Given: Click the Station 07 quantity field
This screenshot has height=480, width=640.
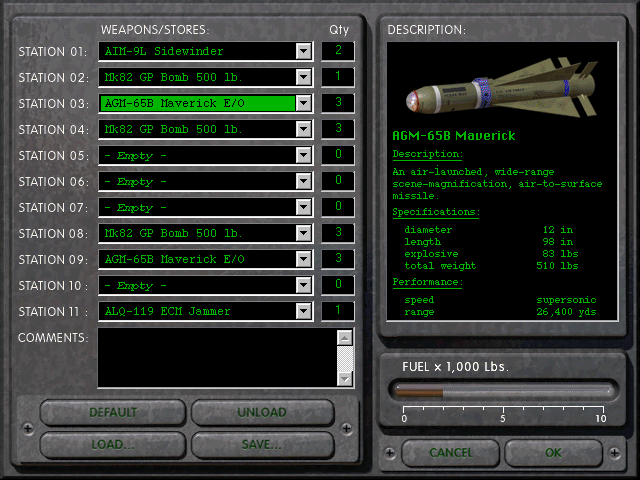Looking at the screenshot, I should click(x=338, y=207).
